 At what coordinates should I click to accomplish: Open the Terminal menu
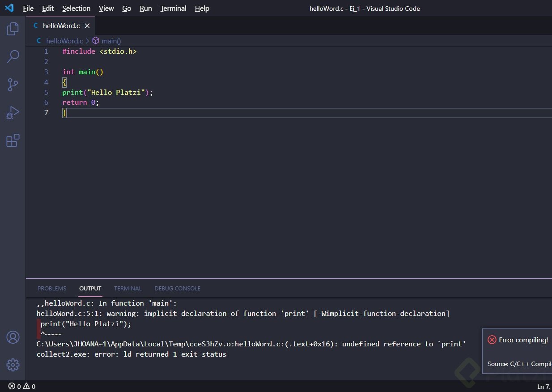coord(173,9)
